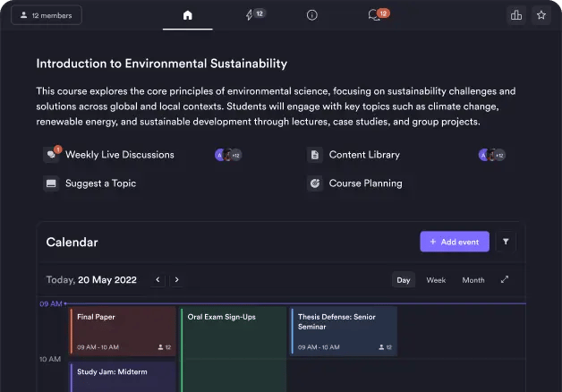Viewport: 562px width, 392px height.
Task: Go to next day in calendar
Action: [x=176, y=280]
